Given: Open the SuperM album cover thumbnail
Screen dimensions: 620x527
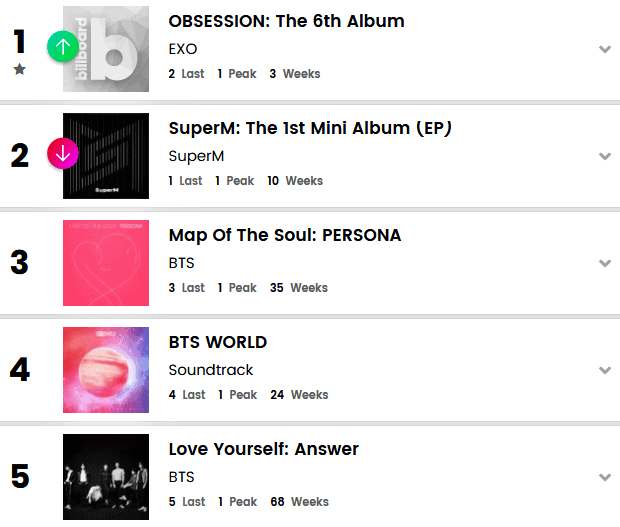Looking at the screenshot, I should pyautogui.click(x=106, y=156).
